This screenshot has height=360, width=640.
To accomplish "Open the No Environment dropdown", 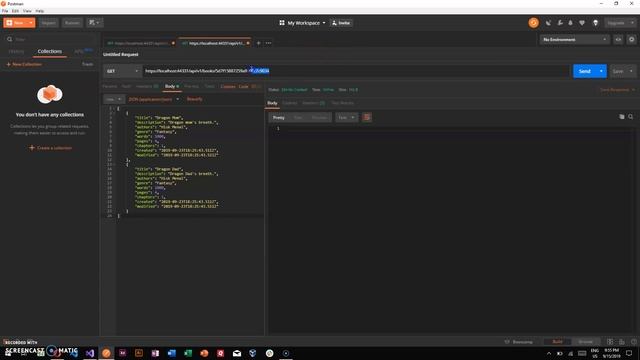I will coord(574,40).
